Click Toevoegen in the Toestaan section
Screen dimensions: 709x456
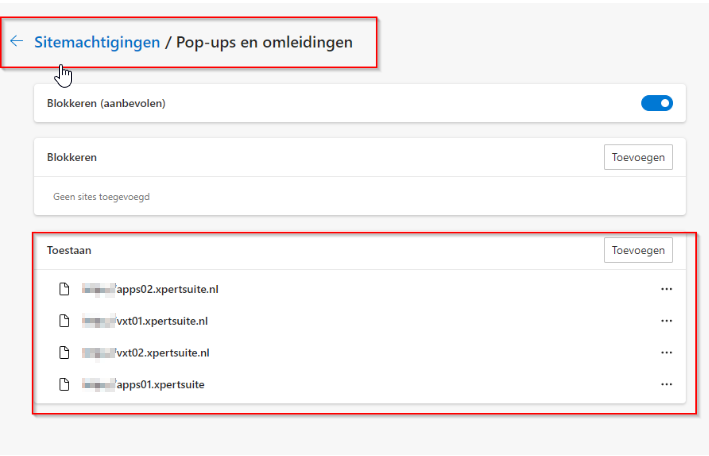[x=638, y=250]
